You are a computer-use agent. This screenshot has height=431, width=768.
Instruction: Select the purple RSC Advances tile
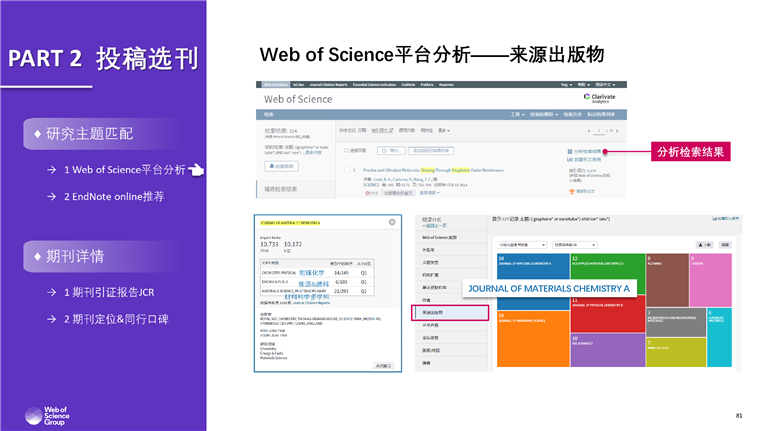(x=608, y=350)
